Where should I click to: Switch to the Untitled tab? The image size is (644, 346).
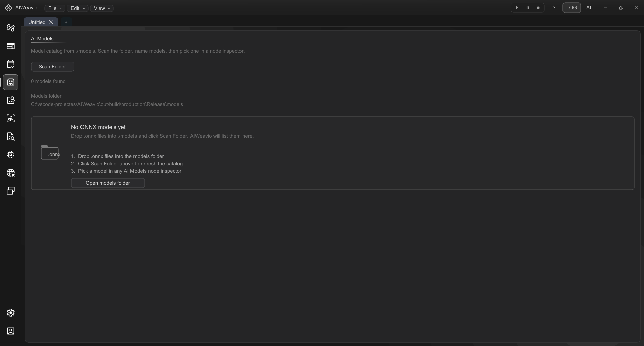[37, 22]
